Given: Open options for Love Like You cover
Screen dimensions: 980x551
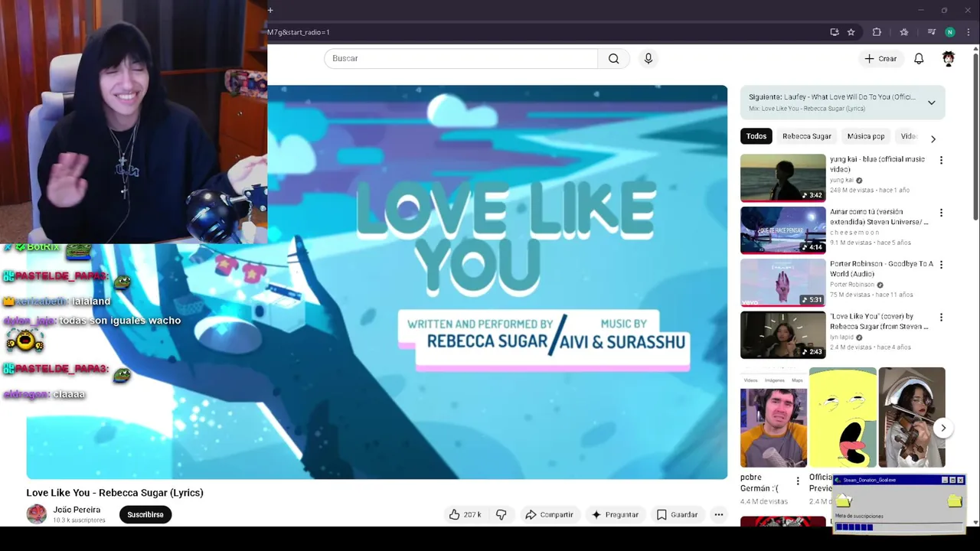Looking at the screenshot, I should pyautogui.click(x=941, y=317).
